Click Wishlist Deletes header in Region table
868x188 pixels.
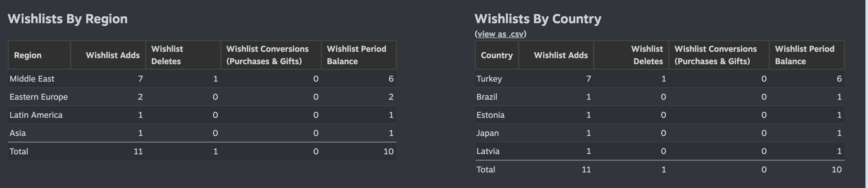click(x=183, y=55)
